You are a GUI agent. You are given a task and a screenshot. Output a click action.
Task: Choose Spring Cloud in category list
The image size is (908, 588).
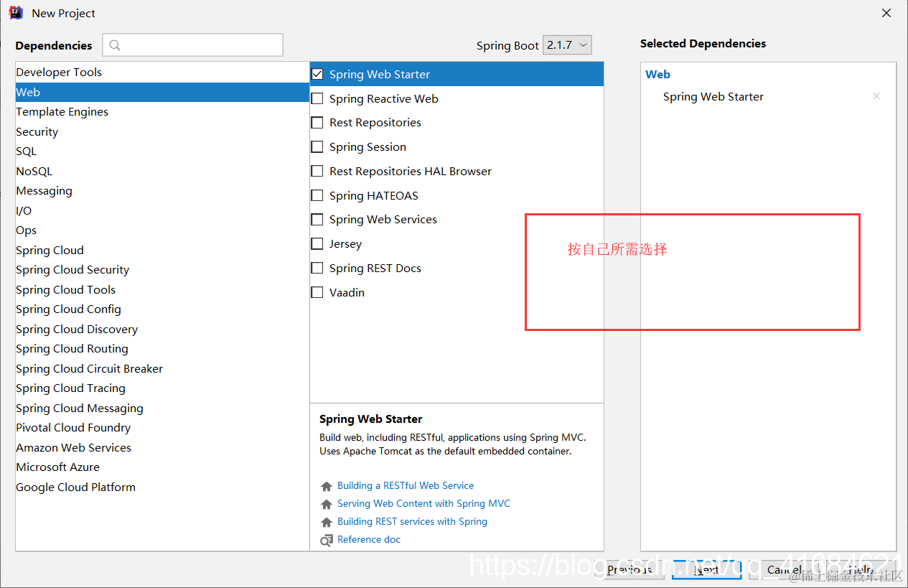click(x=162, y=250)
